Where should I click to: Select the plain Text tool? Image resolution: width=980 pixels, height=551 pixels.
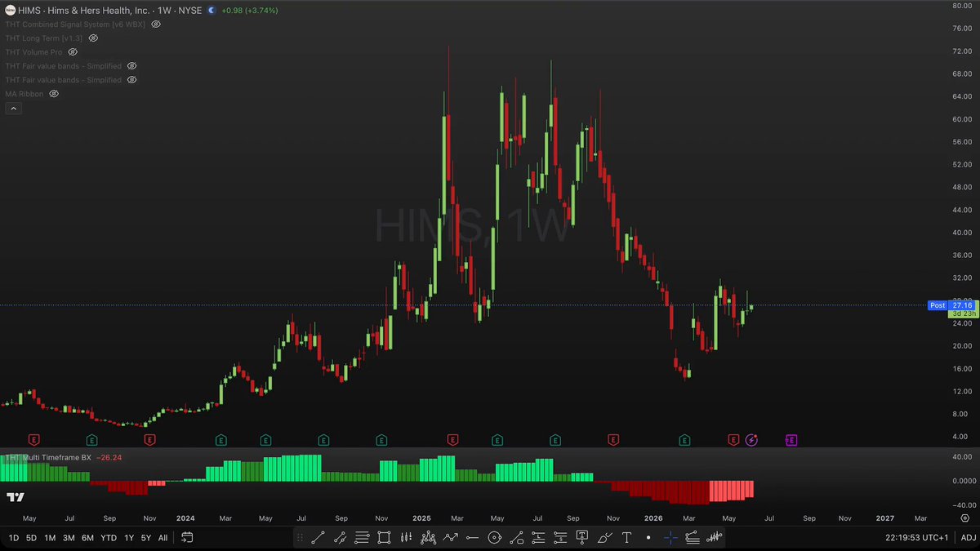coord(626,537)
